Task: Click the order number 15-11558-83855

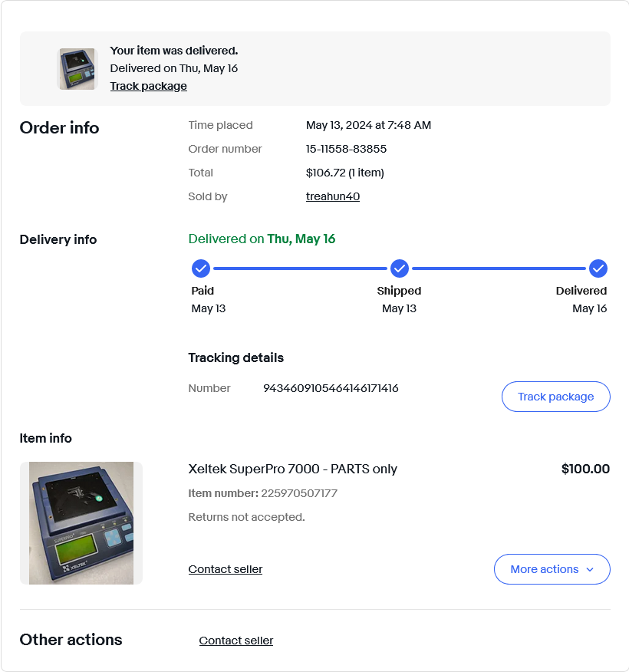Action: click(x=346, y=149)
